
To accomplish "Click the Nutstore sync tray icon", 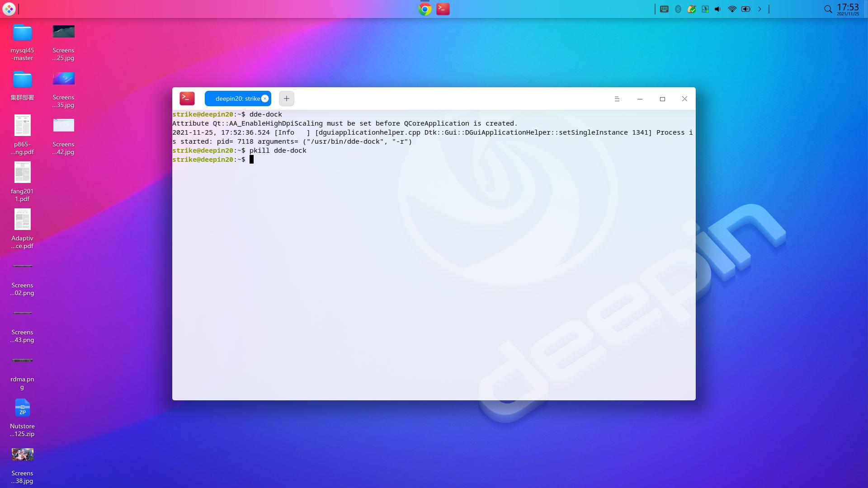I will click(692, 9).
